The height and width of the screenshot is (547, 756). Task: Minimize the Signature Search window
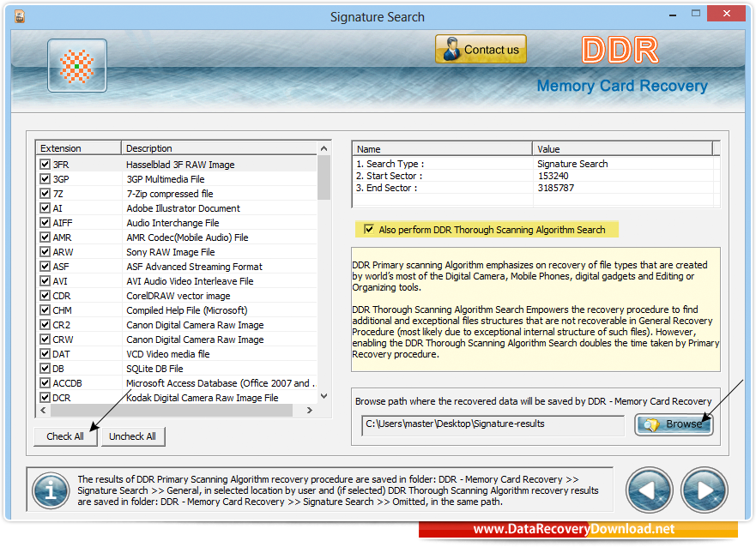[673, 15]
